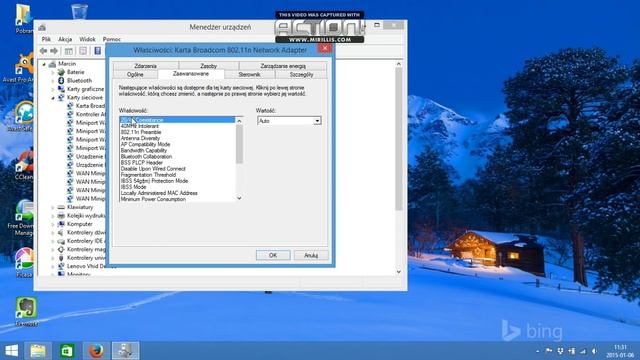Image resolution: width=640 pixels, height=360 pixels.
Task: Select the 802.11n Preamble property
Action: click(x=178, y=132)
